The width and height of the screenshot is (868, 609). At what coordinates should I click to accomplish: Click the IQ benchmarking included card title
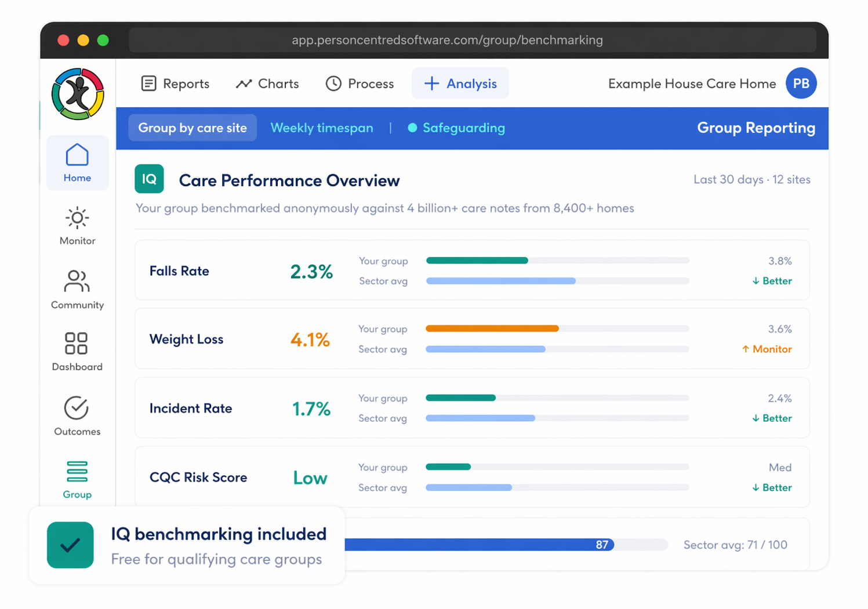tap(219, 534)
